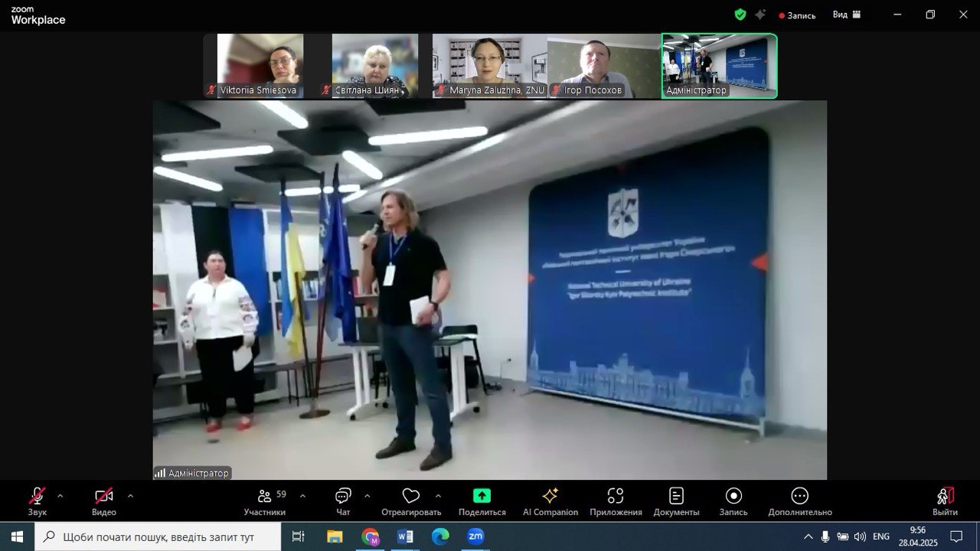980x551 pixels.
Task: Start screen sharing with Поделиться
Action: pos(482,497)
